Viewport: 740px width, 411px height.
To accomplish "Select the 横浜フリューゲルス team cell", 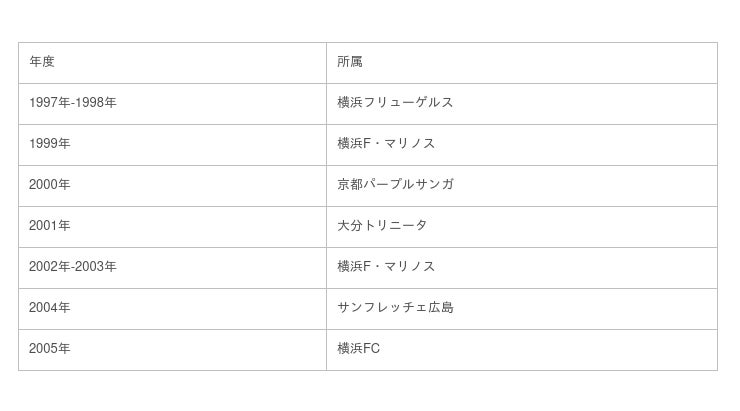I will [x=395, y=103].
